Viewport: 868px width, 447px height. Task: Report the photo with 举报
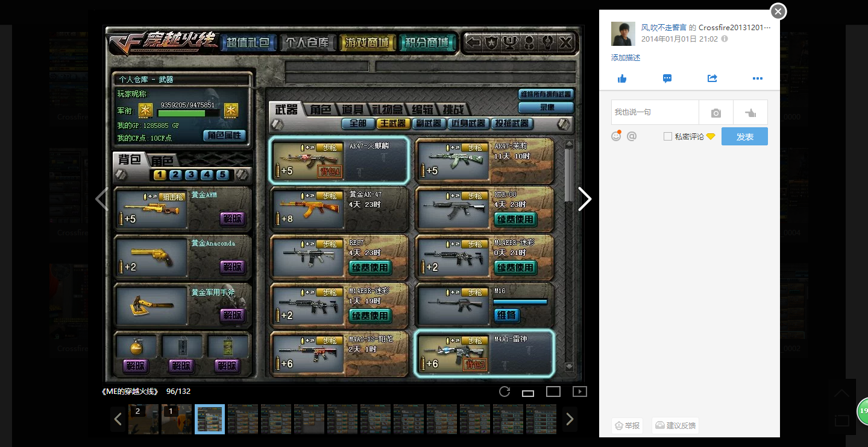[x=627, y=425]
